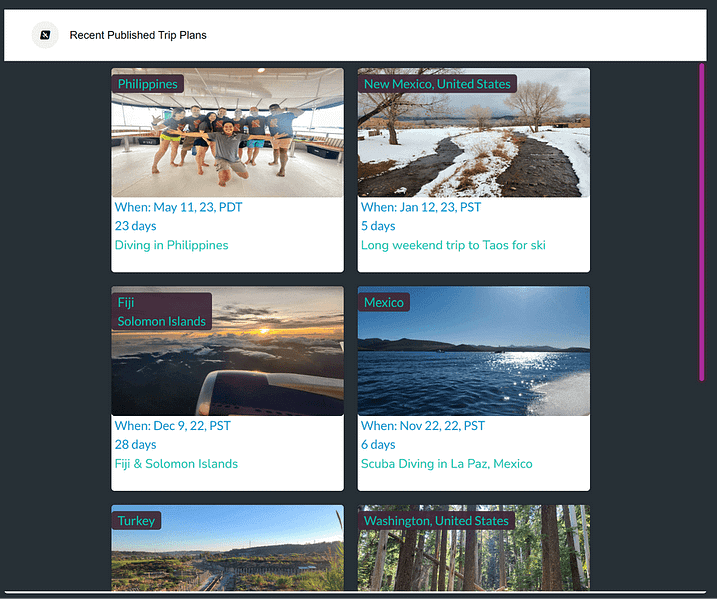Click the Recent Published Trip Plans heading
This screenshot has height=599, width=717.
[138, 35]
